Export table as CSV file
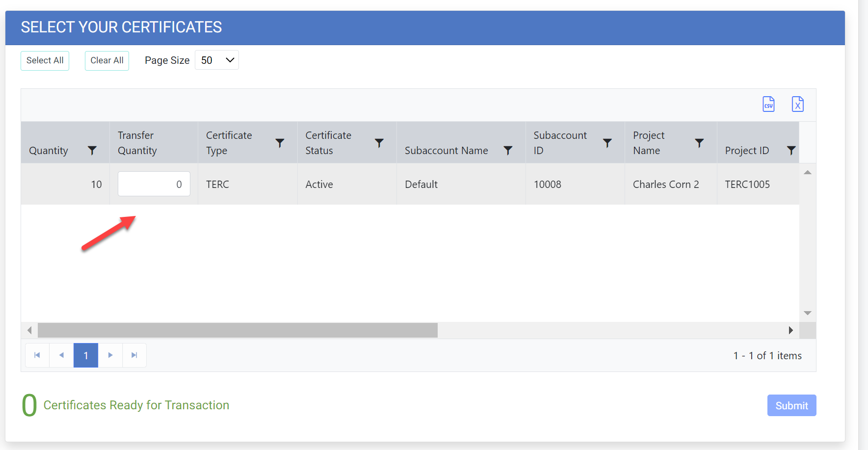 [x=768, y=104]
